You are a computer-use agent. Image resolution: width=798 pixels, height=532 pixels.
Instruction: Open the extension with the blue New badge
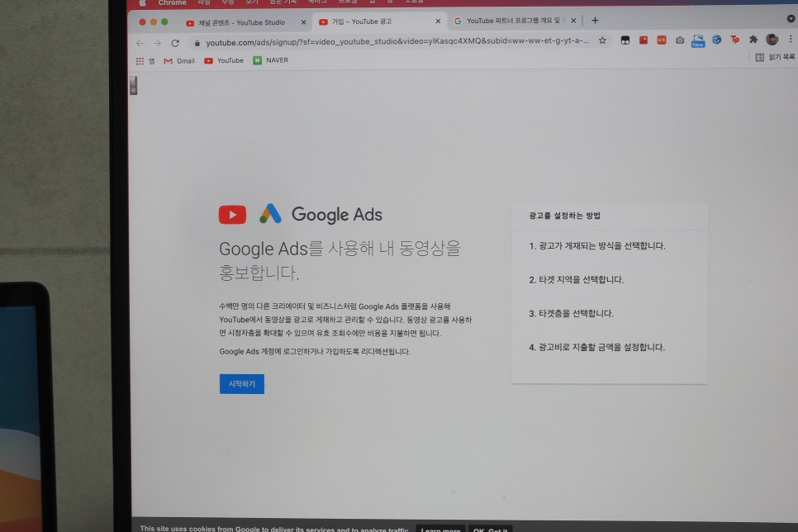698,40
